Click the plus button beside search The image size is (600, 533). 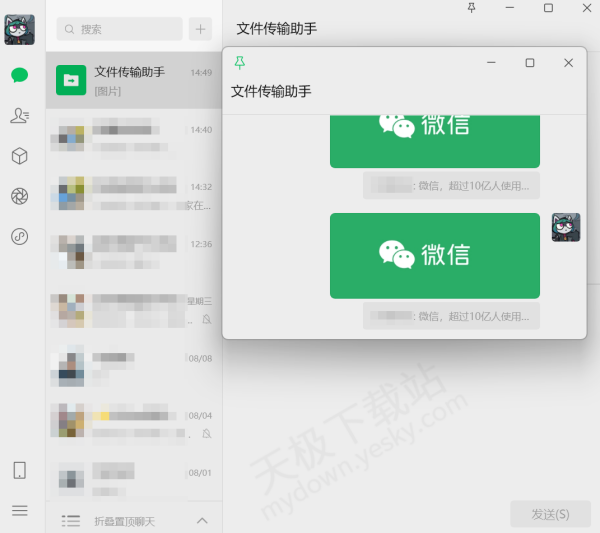[x=200, y=30]
